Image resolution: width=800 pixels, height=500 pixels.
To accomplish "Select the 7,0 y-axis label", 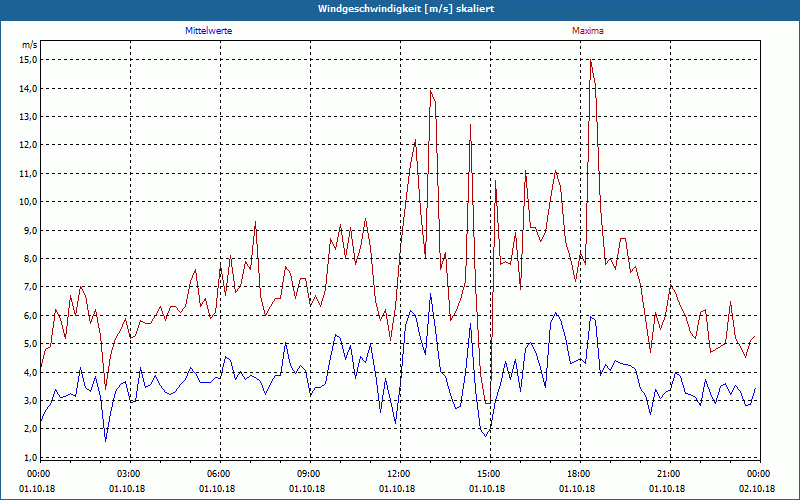I will click(x=31, y=287).
